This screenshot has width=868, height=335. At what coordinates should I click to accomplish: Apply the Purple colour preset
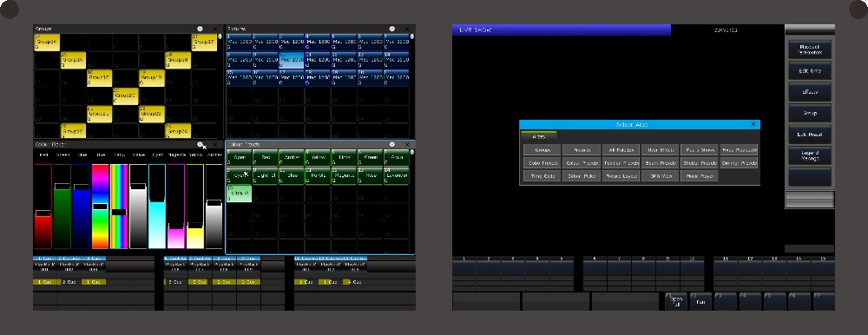(317, 175)
